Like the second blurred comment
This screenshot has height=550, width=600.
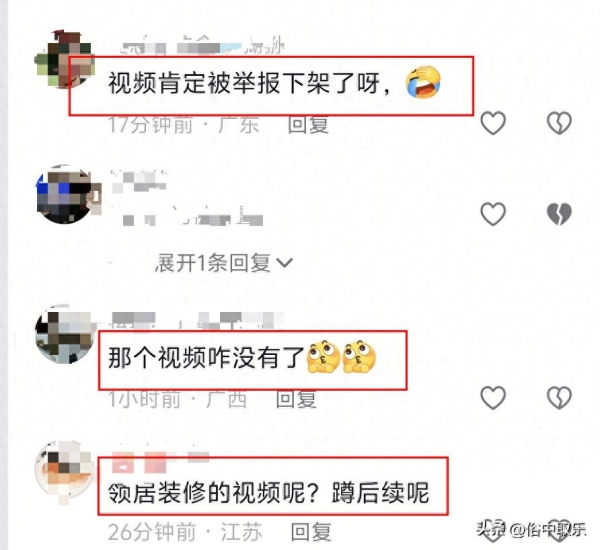click(493, 214)
